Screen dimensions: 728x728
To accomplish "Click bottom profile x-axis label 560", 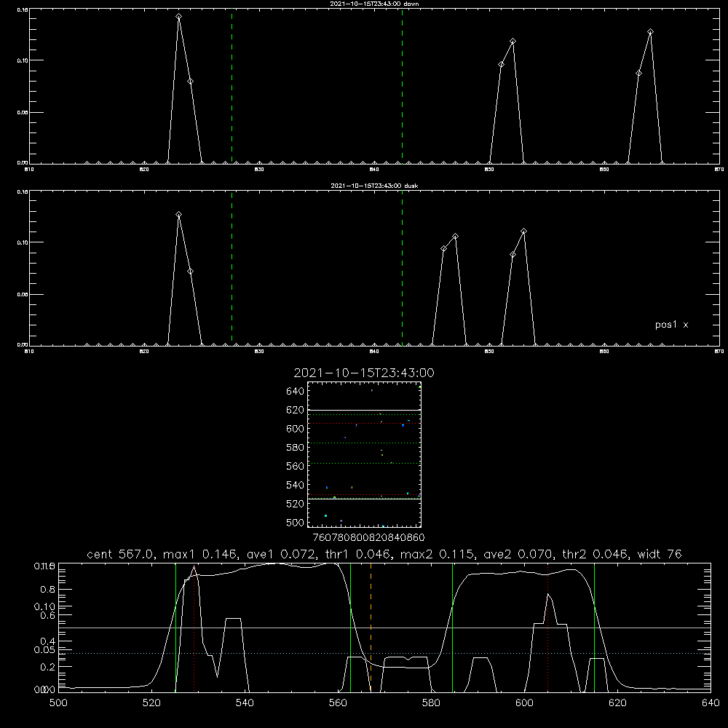I will (338, 703).
